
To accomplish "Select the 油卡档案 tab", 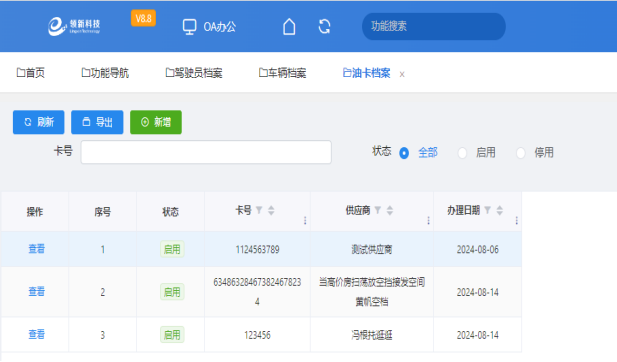I will 366,73.
